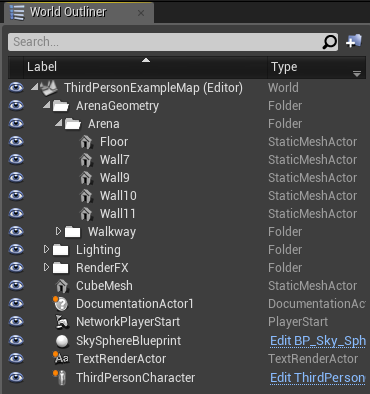
Task: Sort by the Label column header
Action: (x=145, y=67)
